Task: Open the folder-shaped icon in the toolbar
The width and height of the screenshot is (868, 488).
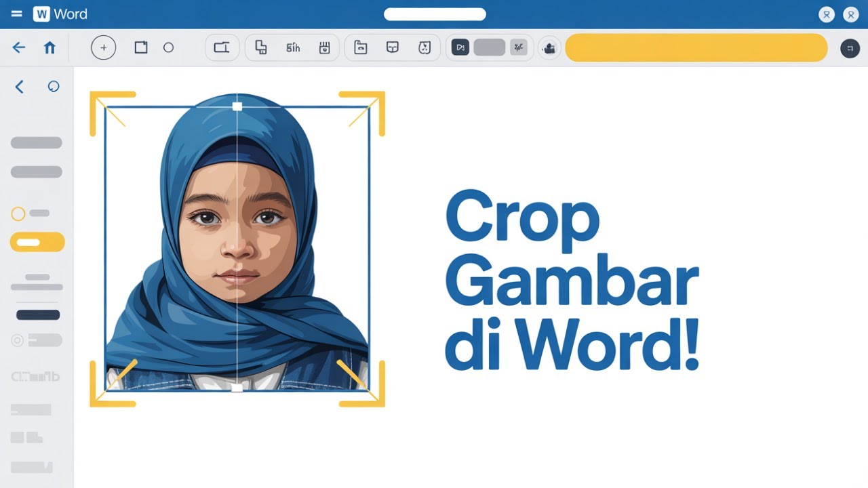Action: tap(361, 47)
